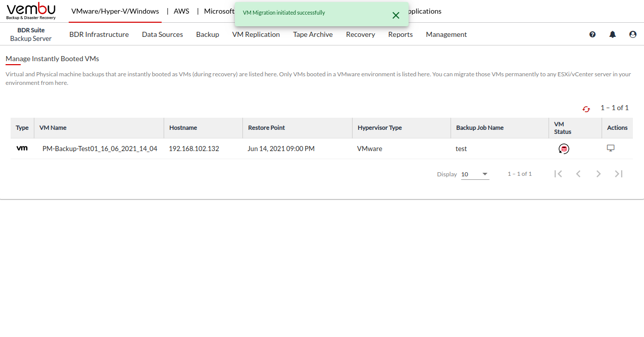
Task: Switch to the AWS tab
Action: pyautogui.click(x=181, y=11)
